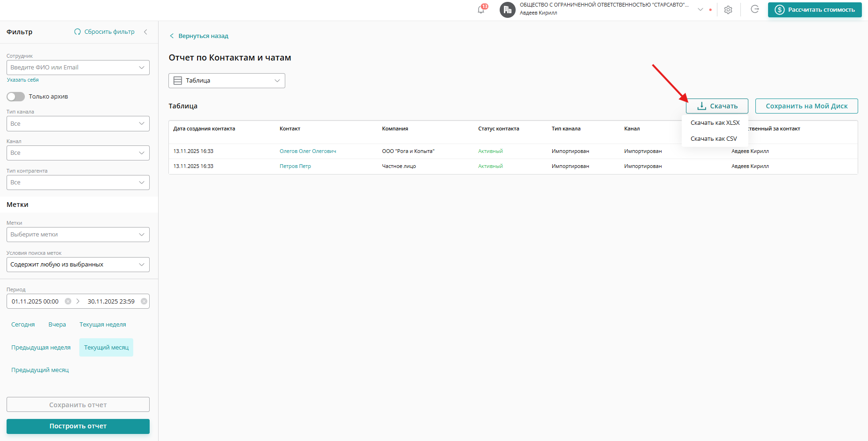Image resolution: width=868 pixels, height=441 pixels.
Task: Click 'Активный' status in Олегов row
Action: pyautogui.click(x=490, y=152)
